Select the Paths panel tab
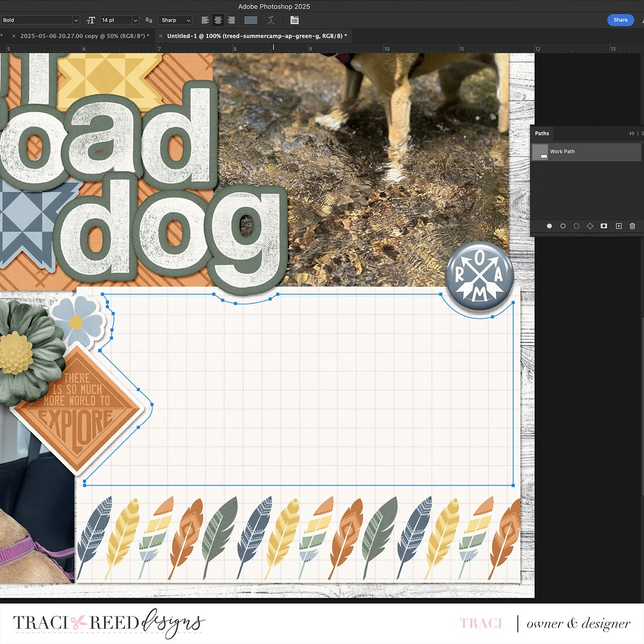Viewport: 644px width, 644px height. click(x=542, y=133)
